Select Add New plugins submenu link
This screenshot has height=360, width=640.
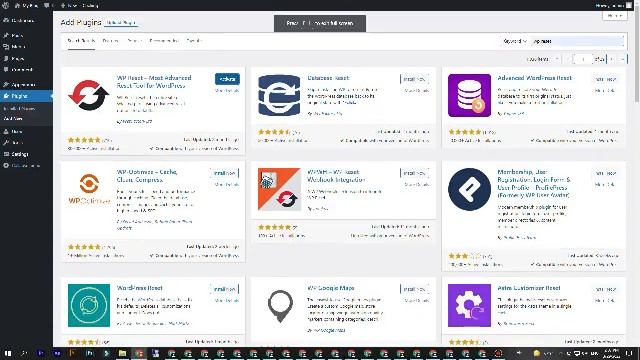pyautogui.click(x=13, y=119)
